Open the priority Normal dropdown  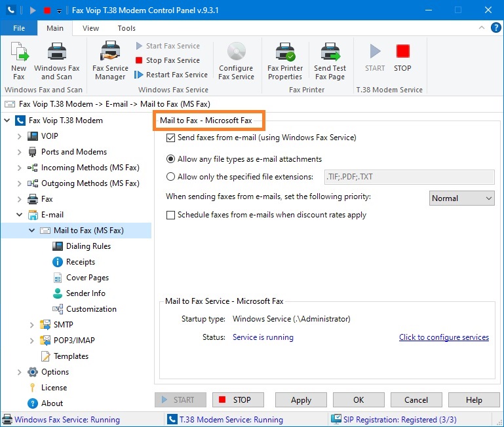(461, 198)
